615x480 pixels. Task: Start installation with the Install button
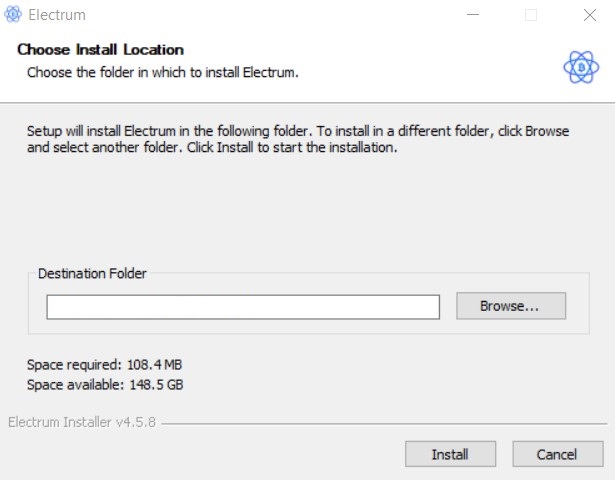point(450,454)
